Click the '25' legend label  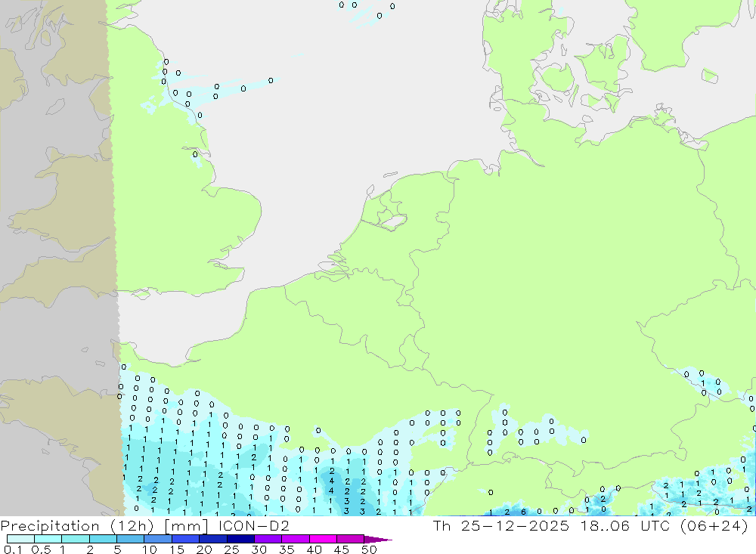point(232,549)
